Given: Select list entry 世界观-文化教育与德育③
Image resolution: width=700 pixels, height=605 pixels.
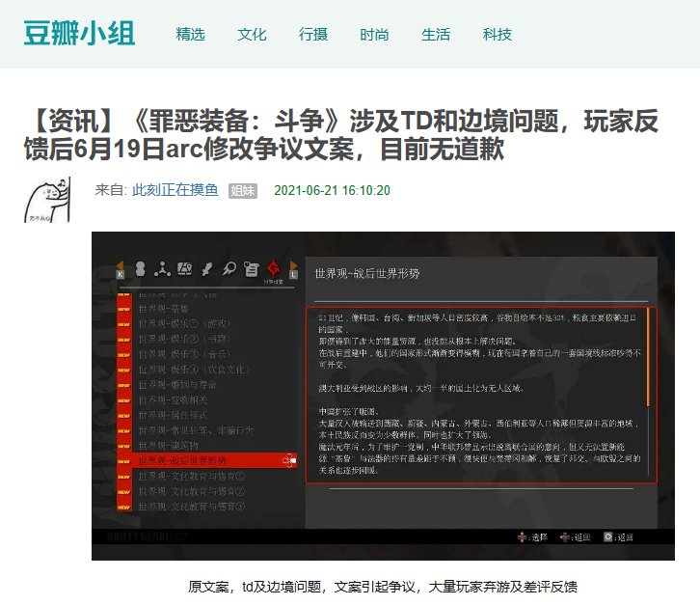Looking at the screenshot, I should (192, 507).
